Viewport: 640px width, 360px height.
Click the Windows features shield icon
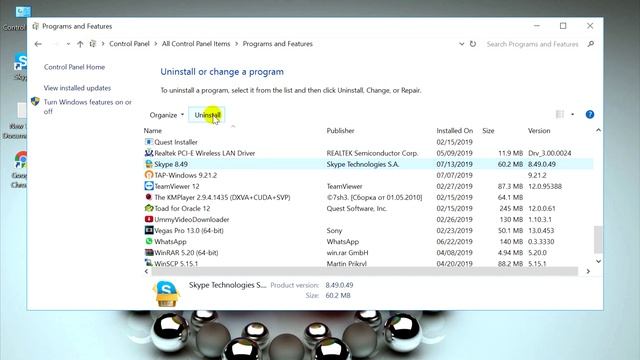pos(36,101)
